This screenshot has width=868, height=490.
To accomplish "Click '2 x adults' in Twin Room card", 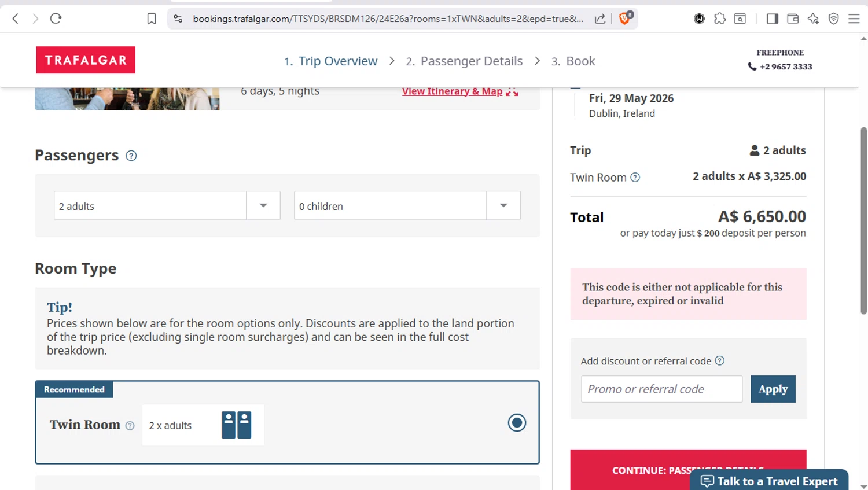I will (170, 425).
